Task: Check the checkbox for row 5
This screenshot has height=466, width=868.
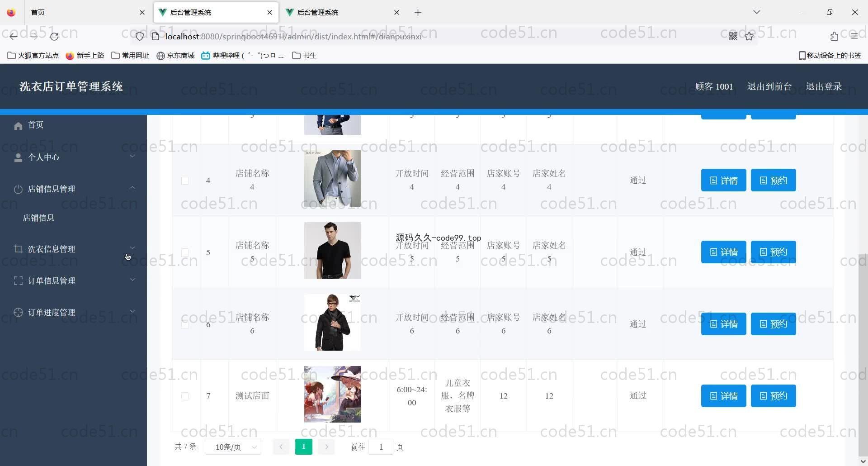Action: [185, 252]
